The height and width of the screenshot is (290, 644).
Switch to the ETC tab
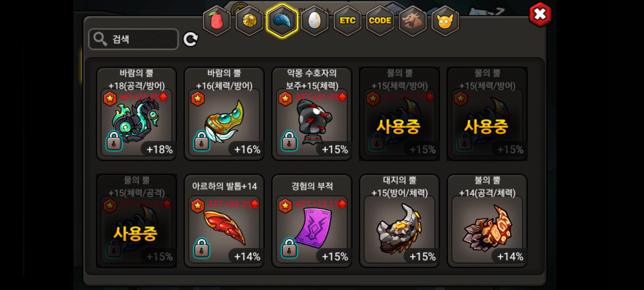click(x=347, y=20)
